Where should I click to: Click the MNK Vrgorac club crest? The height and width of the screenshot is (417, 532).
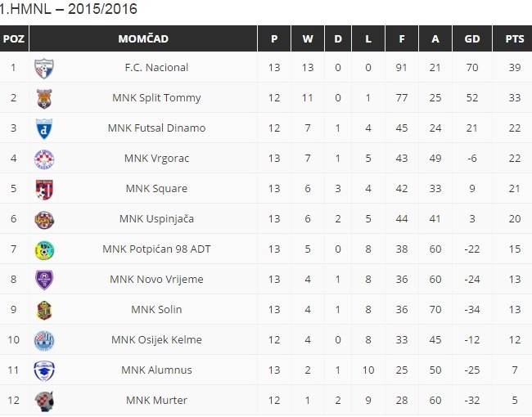pyautogui.click(x=43, y=159)
